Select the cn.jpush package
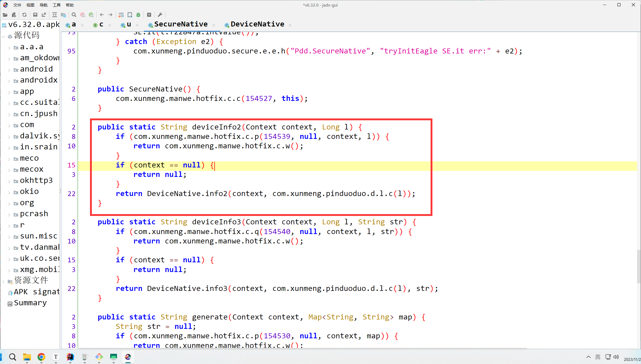The width and height of the screenshot is (641, 364). click(39, 114)
